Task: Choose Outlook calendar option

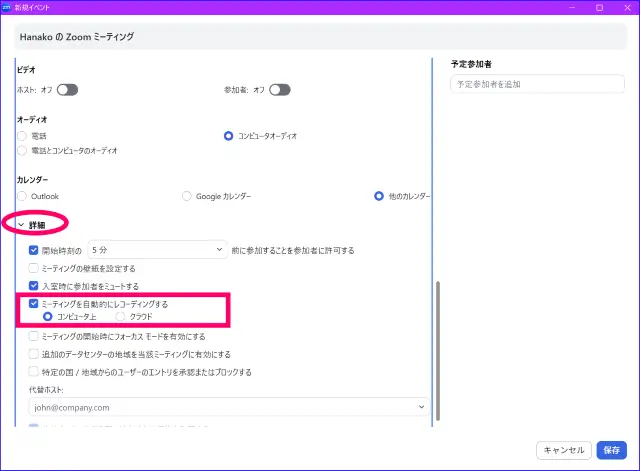Action: pyautogui.click(x=22, y=196)
